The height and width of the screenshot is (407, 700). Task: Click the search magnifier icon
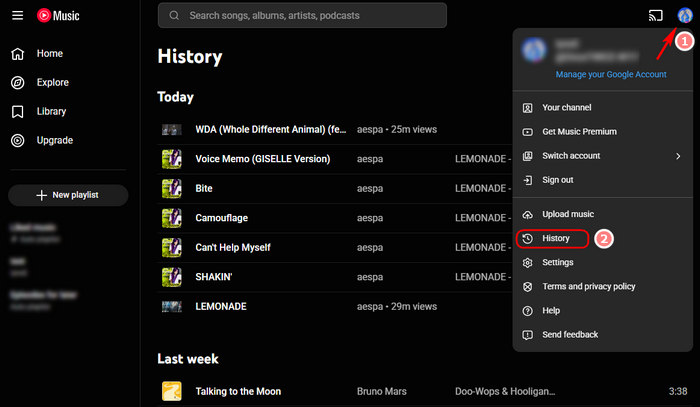pos(174,16)
